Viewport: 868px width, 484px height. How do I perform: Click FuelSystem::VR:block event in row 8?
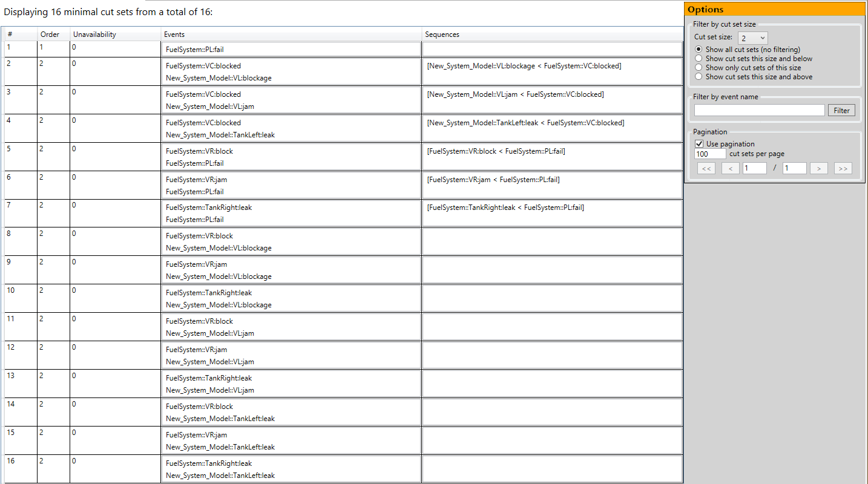click(x=199, y=236)
